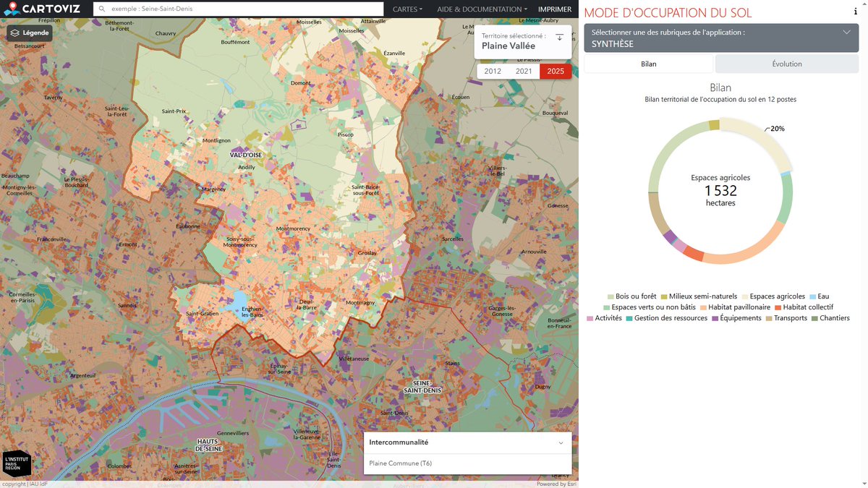This screenshot has height=488, width=868.
Task: Toggle Eau legend item
Action: pyautogui.click(x=819, y=296)
